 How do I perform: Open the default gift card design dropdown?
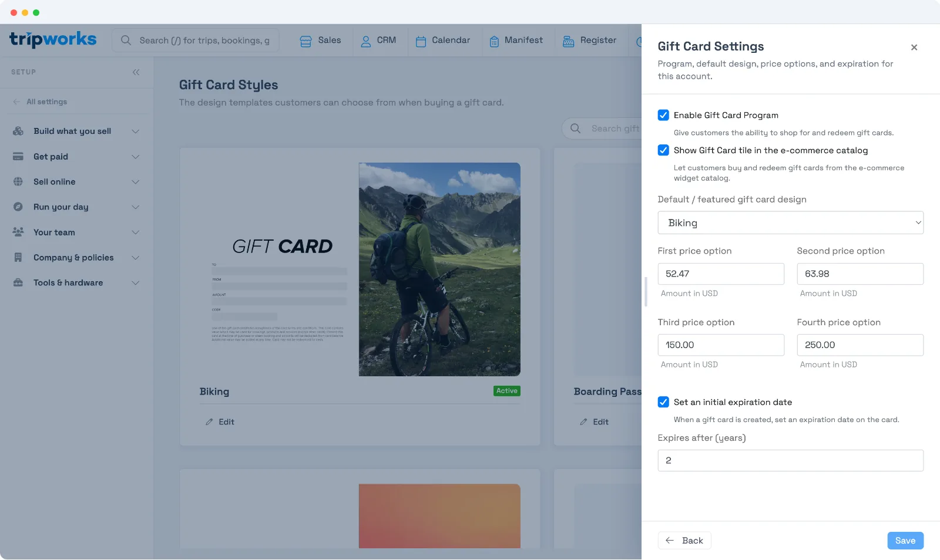tap(791, 223)
